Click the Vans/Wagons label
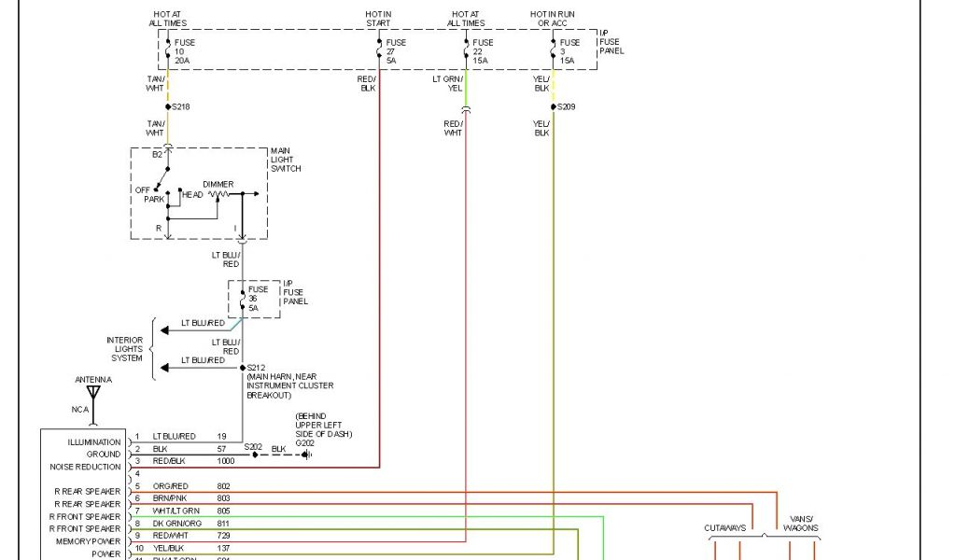This screenshot has height=560, width=956. click(x=800, y=523)
